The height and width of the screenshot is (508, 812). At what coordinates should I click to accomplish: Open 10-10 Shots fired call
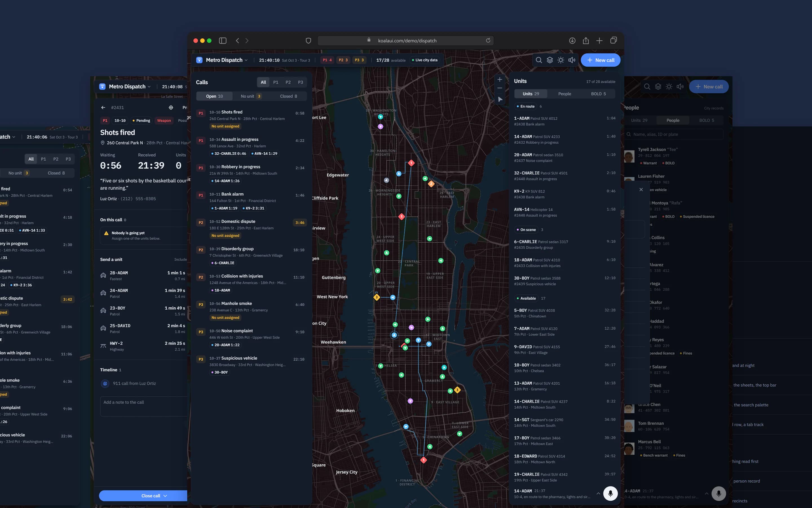[251, 119]
